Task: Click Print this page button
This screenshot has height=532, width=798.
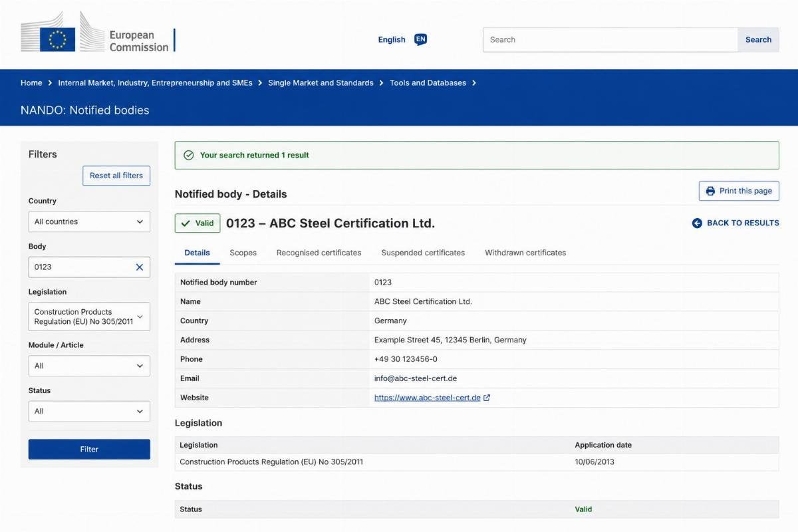Action: point(739,191)
